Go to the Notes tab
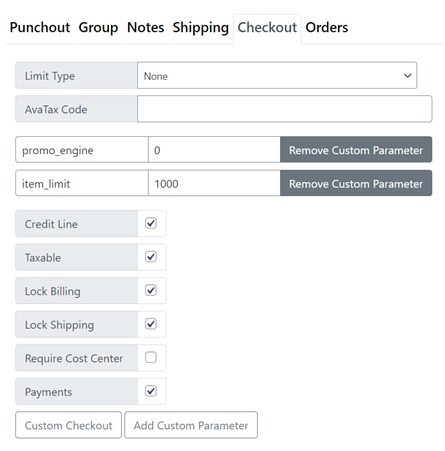The image size is (445, 451). coord(146,28)
